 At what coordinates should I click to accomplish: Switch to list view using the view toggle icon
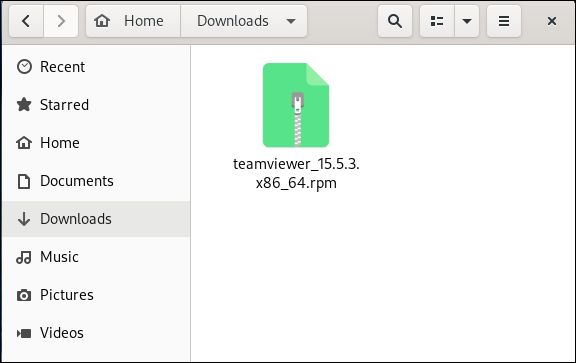437,21
